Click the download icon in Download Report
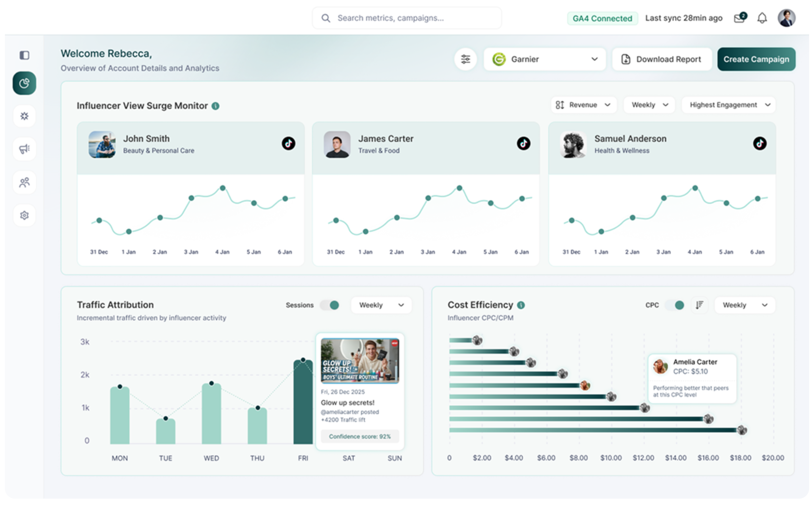This screenshot has height=506, width=812. 626,59
